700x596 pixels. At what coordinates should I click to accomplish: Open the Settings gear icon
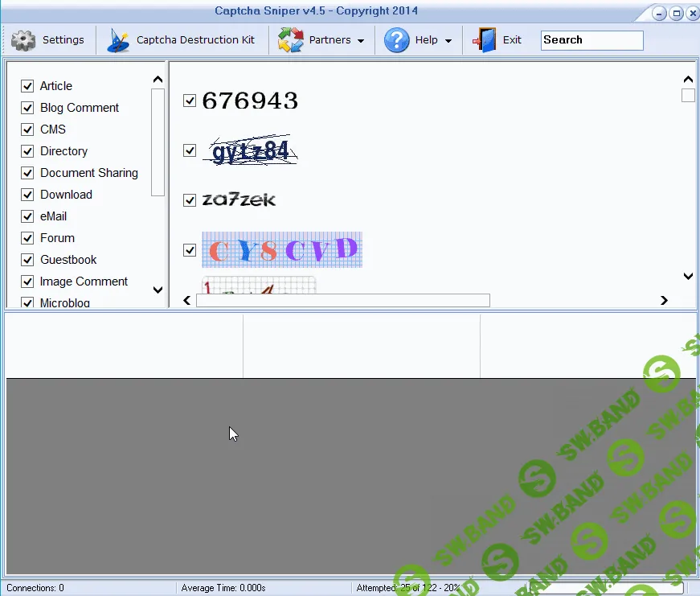[x=23, y=39]
